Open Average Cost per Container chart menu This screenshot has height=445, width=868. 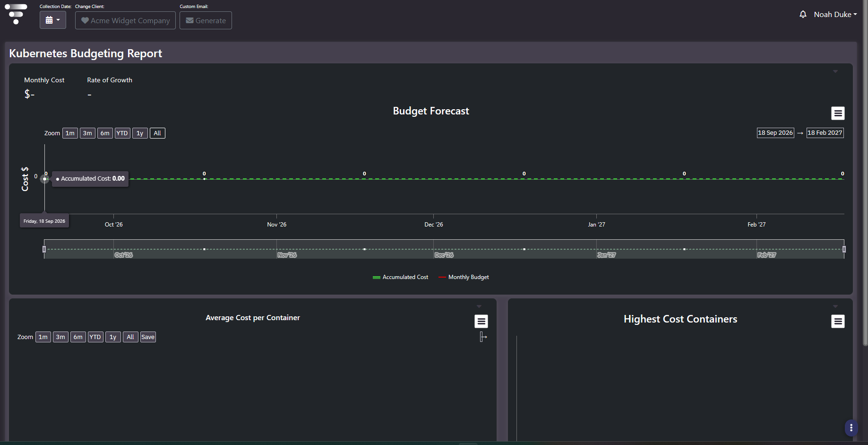click(x=481, y=322)
